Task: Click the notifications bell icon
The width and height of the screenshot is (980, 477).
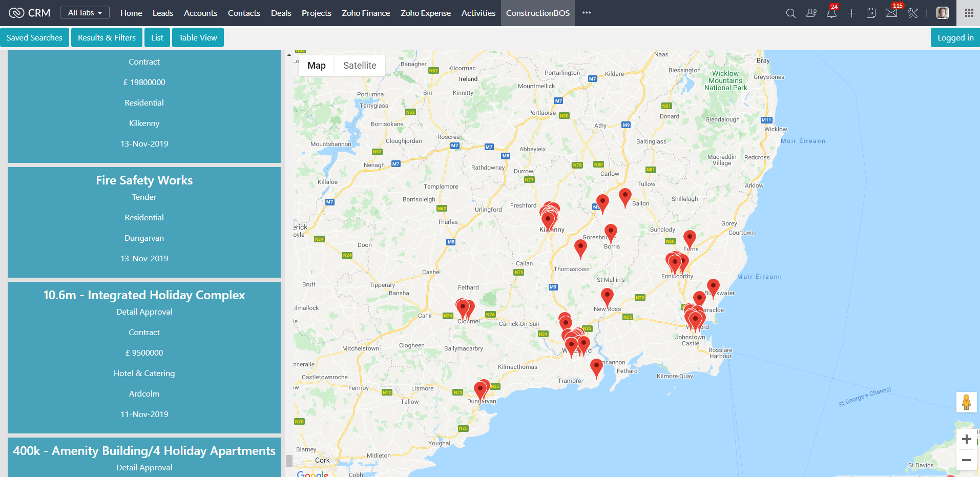Action: click(831, 13)
